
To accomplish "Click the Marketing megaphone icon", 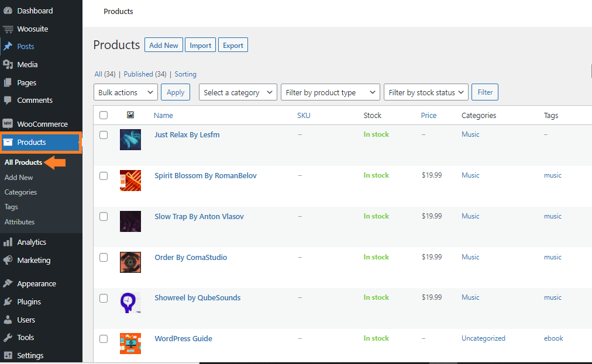I will pos(8,260).
